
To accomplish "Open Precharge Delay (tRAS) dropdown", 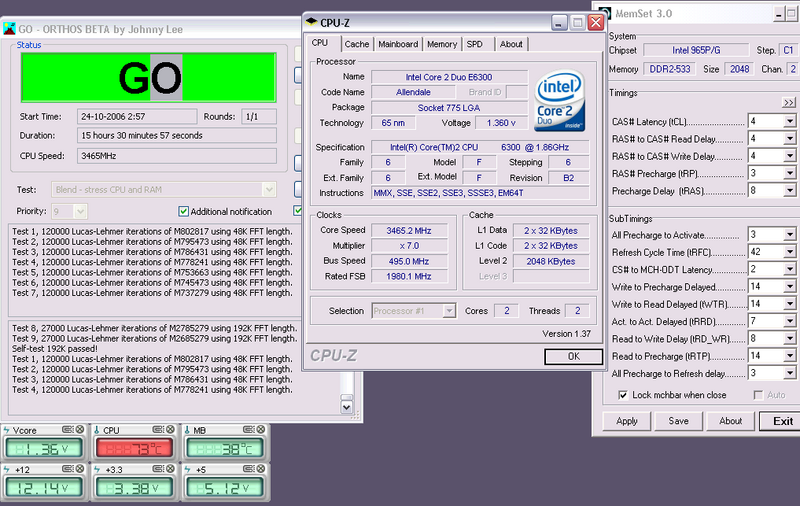I will (789, 191).
